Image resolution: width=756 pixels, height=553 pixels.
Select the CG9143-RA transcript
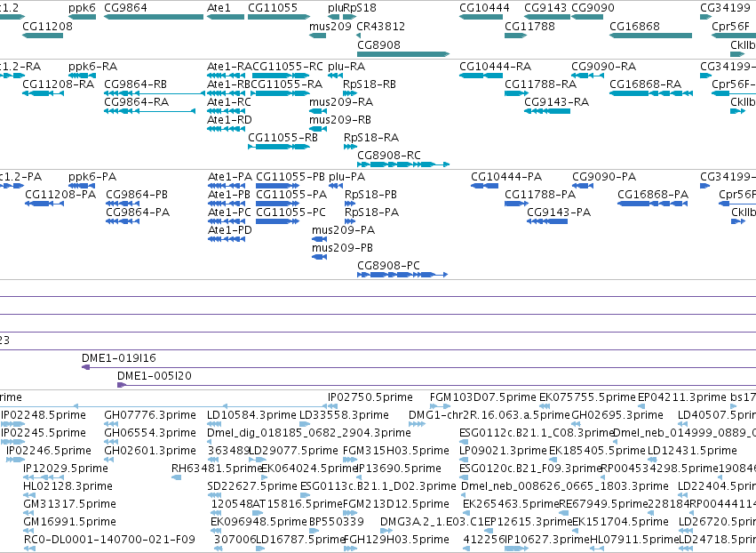pos(547,111)
